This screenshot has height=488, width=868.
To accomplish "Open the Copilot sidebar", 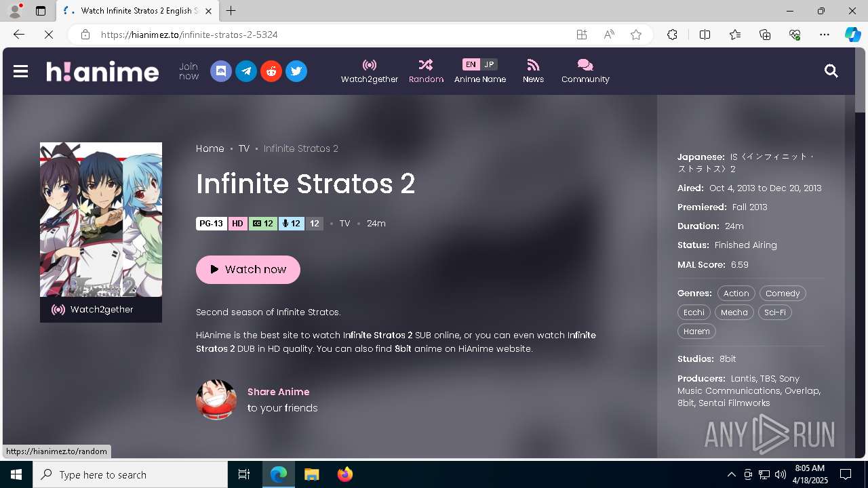I will point(852,35).
